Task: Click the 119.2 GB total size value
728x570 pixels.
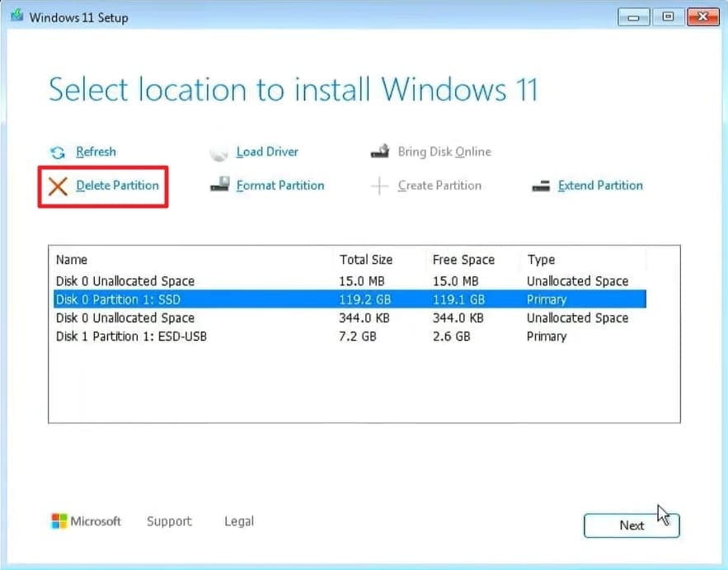Action: (365, 299)
